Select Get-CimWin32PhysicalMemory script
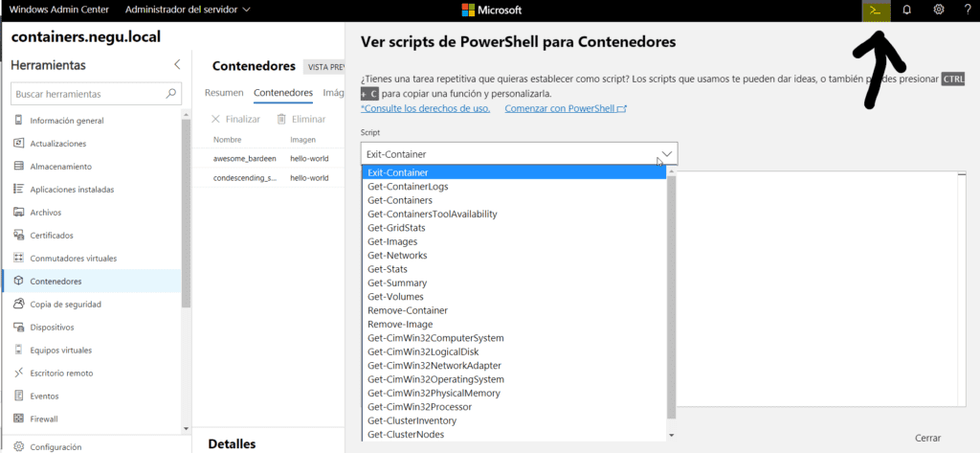This screenshot has height=453, width=980. (514, 393)
